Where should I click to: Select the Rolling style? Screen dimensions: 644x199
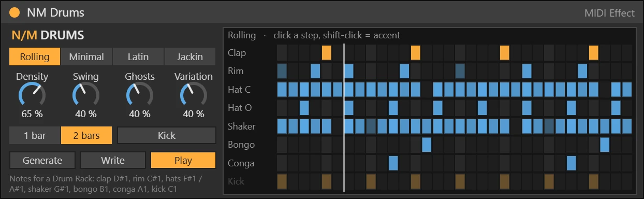[35, 56]
